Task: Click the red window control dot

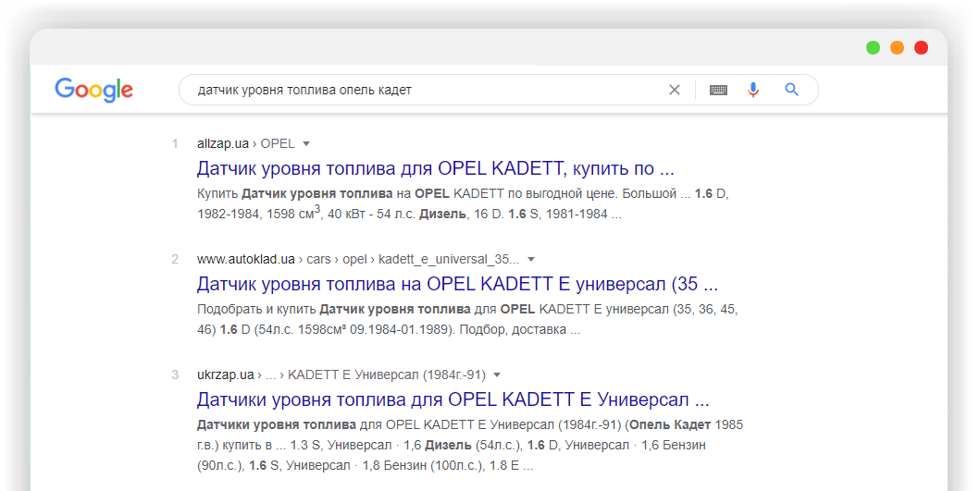Action: 922,47
